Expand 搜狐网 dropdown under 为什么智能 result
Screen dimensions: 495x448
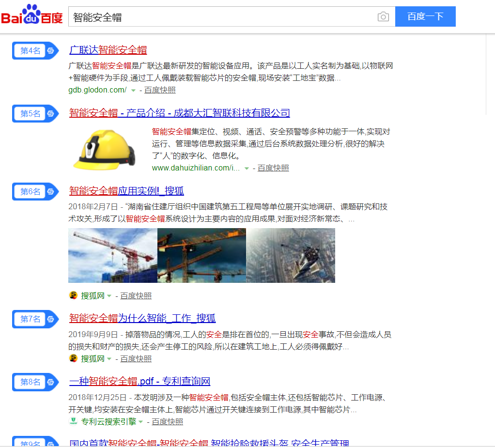point(109,359)
